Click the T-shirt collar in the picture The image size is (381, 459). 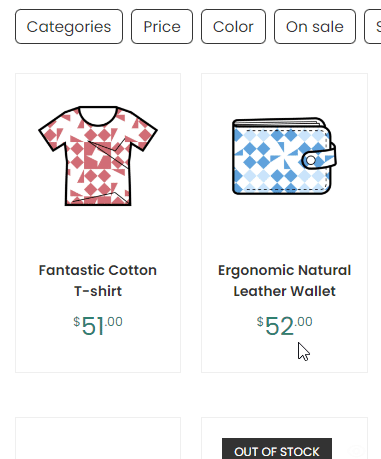click(x=98, y=116)
